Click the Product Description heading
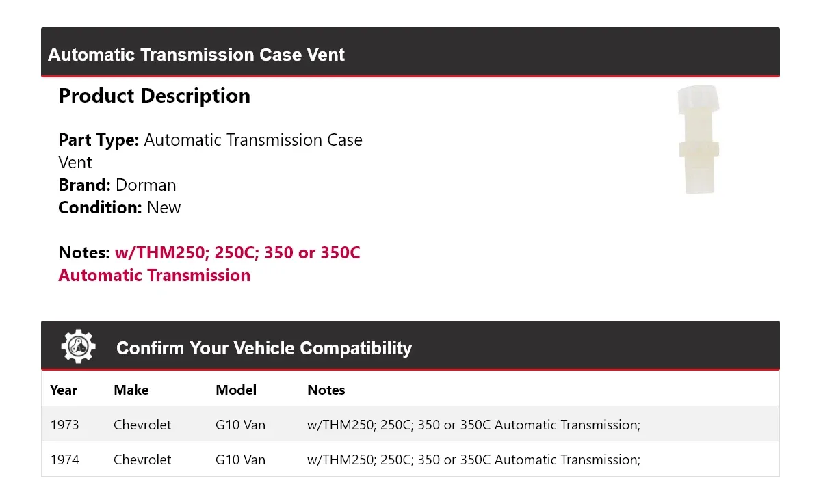This screenshot has height=504, width=821. [x=155, y=96]
